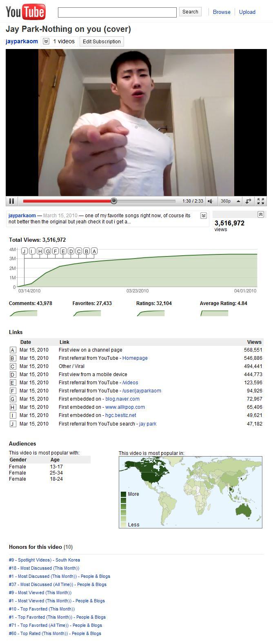
Task: Click the A icon in Links table
Action: (13, 350)
